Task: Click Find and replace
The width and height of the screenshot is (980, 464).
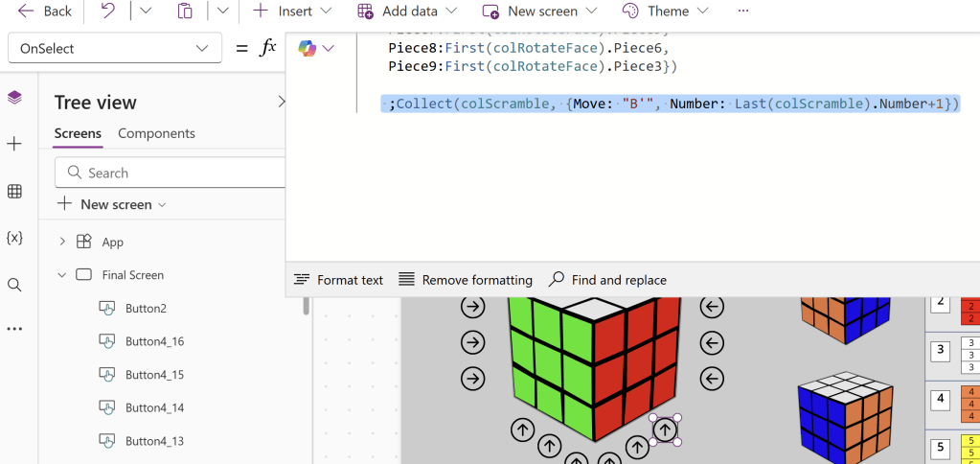Action: 607,280
